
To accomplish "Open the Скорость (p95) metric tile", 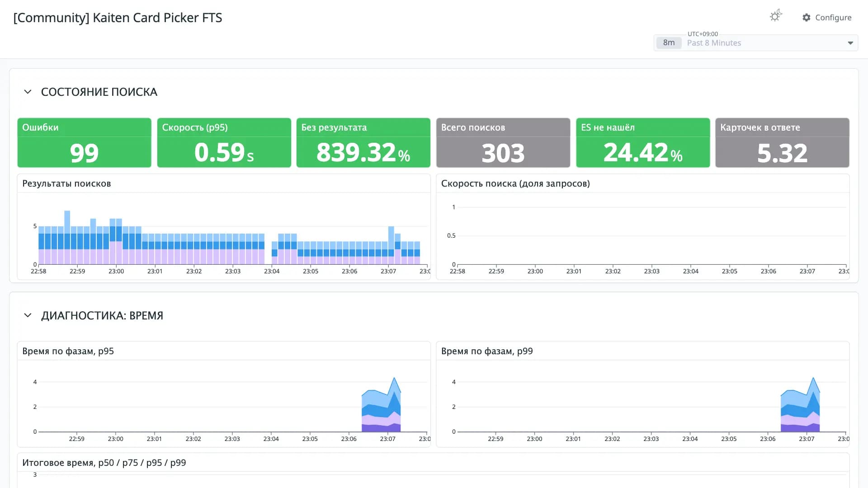I will tap(224, 143).
